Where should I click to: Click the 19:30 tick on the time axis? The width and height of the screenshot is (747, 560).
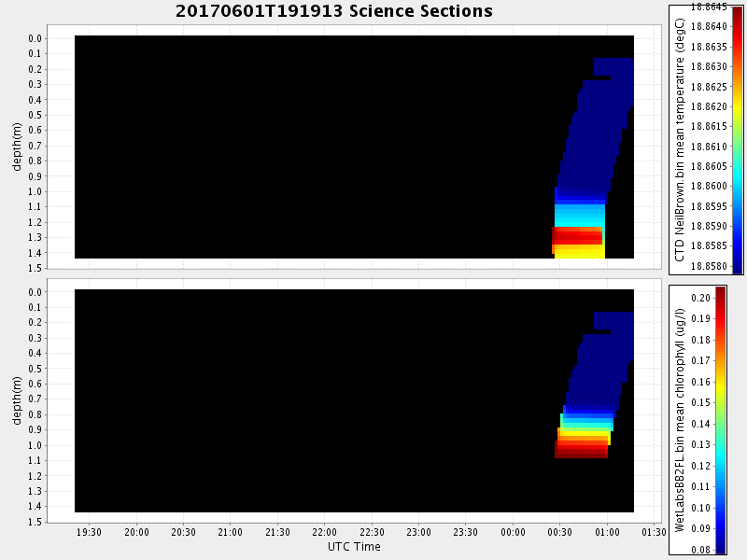[90, 532]
